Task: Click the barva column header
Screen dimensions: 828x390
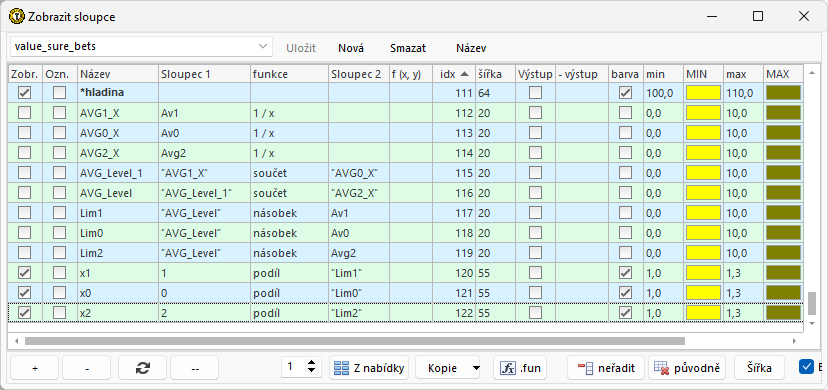Action: [625, 74]
